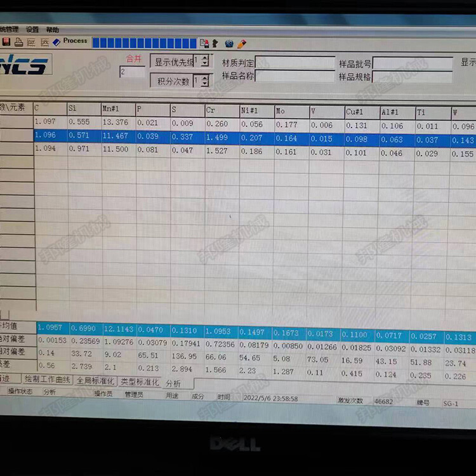Image resolution: width=476 pixels, height=476 pixels.
Task: Click the Mo column header
Action: (292, 112)
